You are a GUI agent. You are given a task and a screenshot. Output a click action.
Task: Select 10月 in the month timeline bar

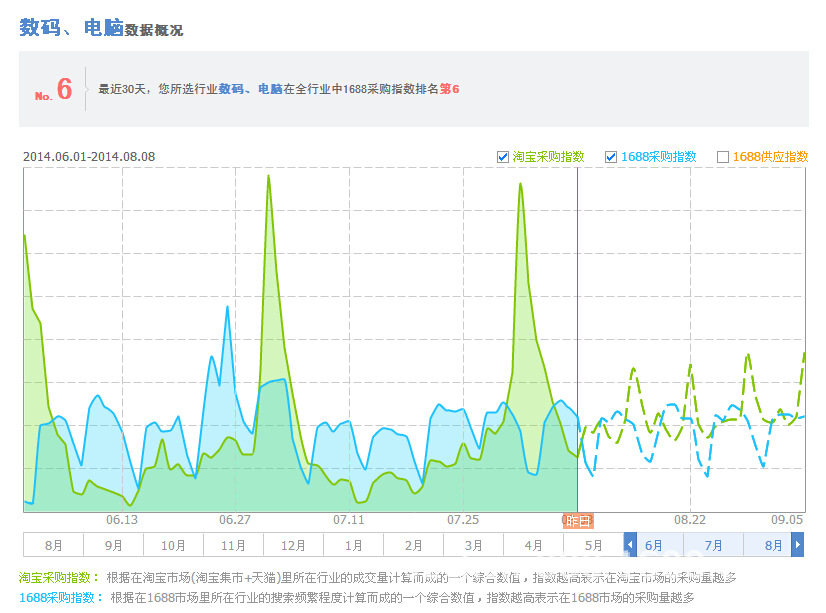[173, 546]
